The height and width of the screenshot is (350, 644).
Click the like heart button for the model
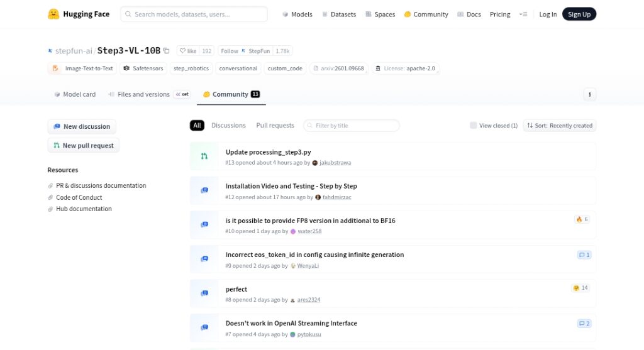click(x=189, y=51)
